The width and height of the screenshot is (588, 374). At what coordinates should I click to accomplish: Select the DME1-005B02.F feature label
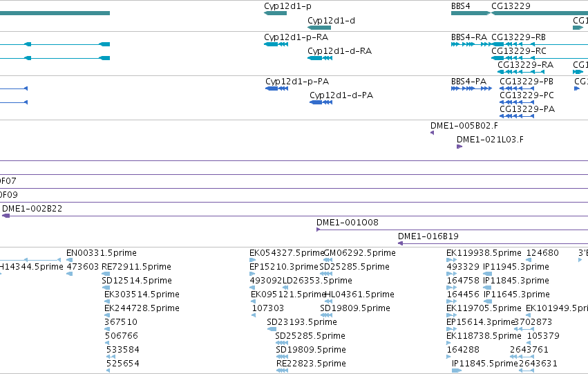[x=464, y=126]
